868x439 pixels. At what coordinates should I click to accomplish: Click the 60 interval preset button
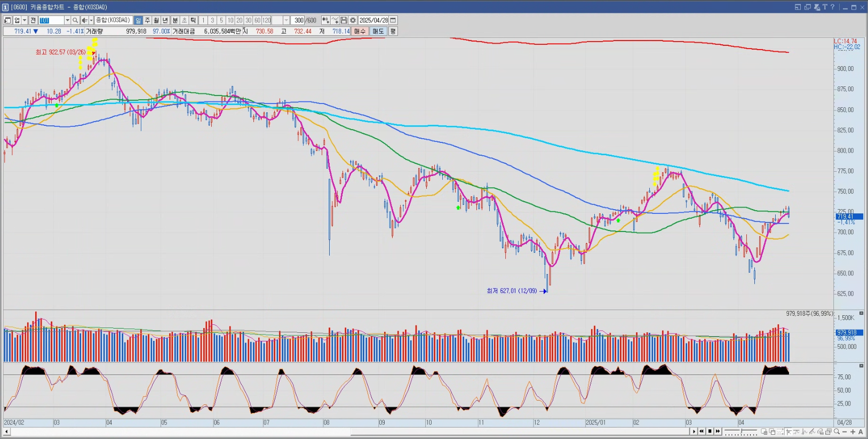[x=257, y=20]
